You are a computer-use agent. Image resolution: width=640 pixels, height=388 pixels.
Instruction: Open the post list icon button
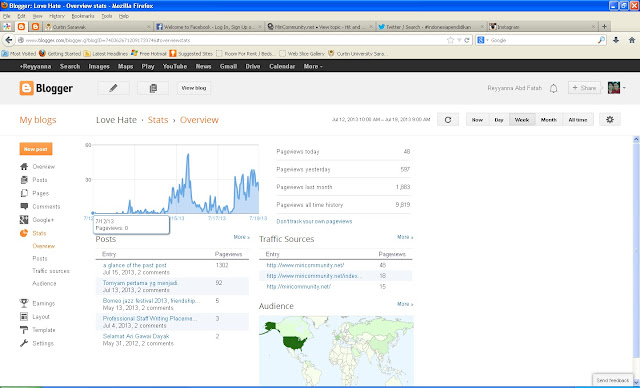[x=153, y=88]
